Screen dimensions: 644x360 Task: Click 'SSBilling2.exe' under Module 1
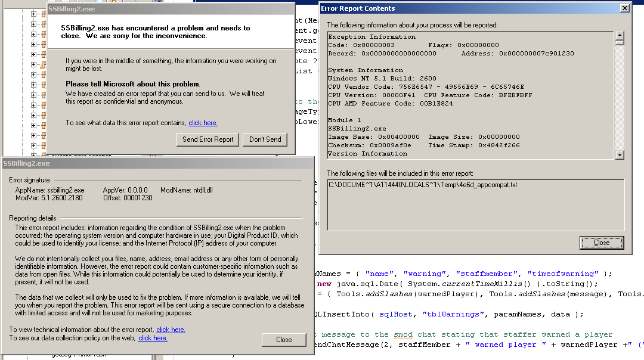point(357,129)
